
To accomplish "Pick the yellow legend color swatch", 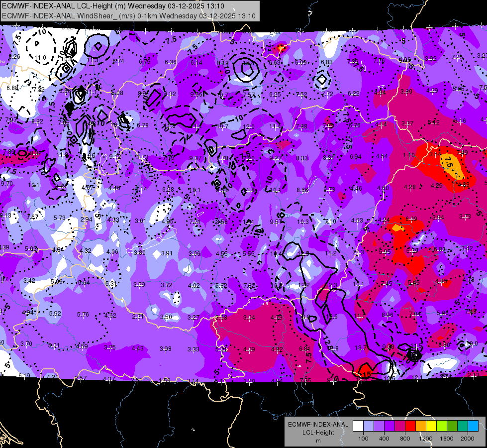I will point(431,426).
